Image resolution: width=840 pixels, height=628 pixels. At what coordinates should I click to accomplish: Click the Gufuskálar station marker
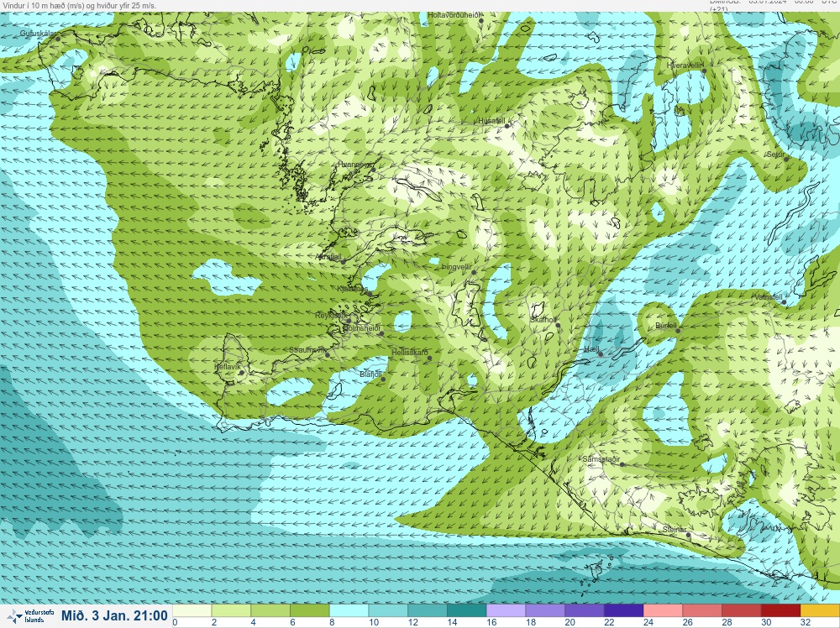tap(58, 39)
